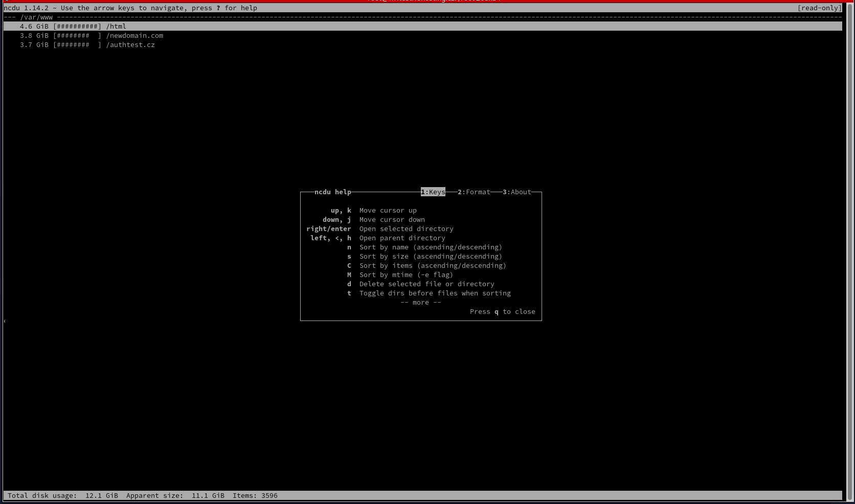Click 'Sort by size (ascending/descending)' line
The image size is (855, 504).
point(431,256)
